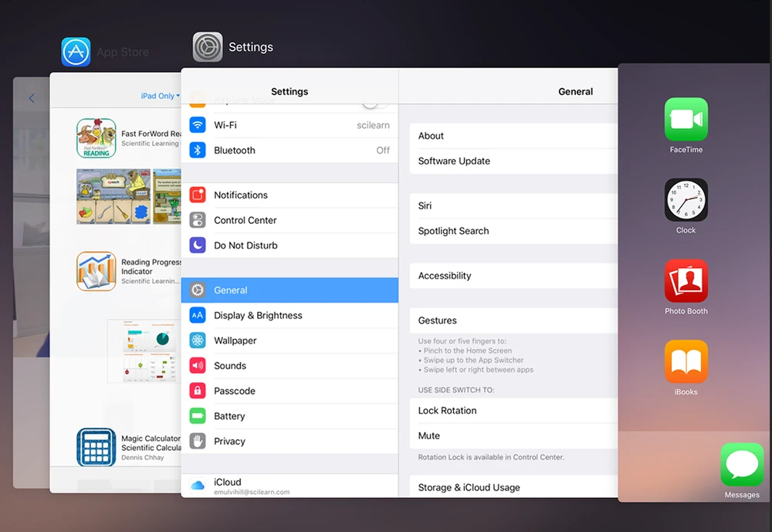Viewport: 772px width, 532px height.
Task: Open the Wi-Fi settings row
Action: [x=289, y=125]
